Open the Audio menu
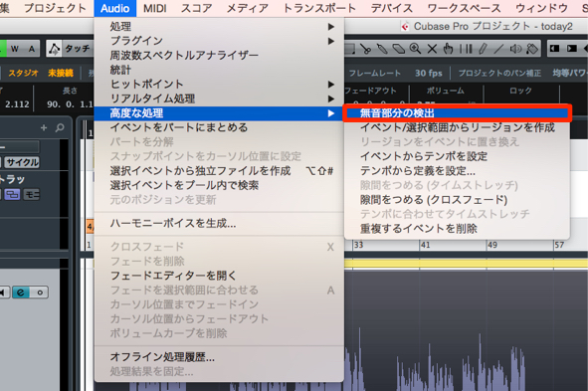588x391 pixels. point(115,8)
